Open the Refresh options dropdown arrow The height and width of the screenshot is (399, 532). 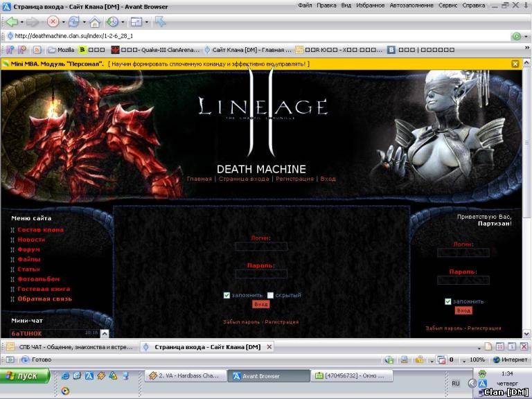(84, 22)
